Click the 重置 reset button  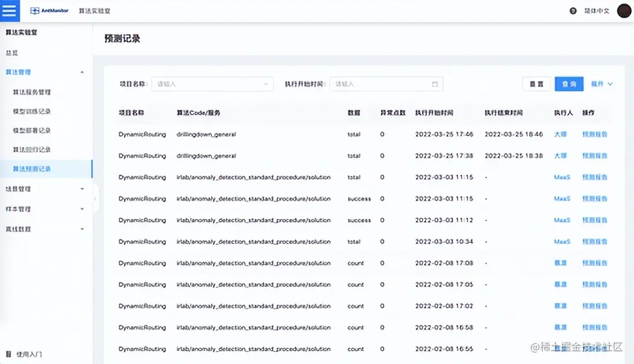tap(536, 84)
